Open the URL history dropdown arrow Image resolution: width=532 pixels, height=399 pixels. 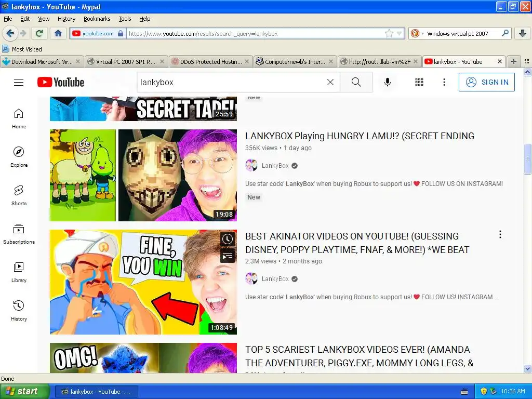[400, 33]
